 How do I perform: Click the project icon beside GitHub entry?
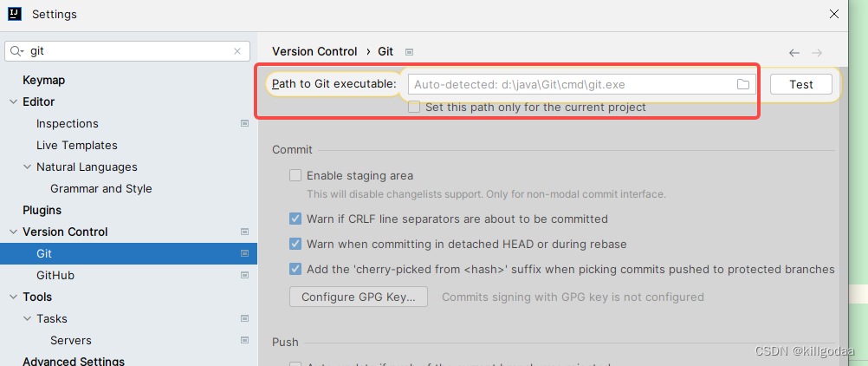pyautogui.click(x=244, y=275)
